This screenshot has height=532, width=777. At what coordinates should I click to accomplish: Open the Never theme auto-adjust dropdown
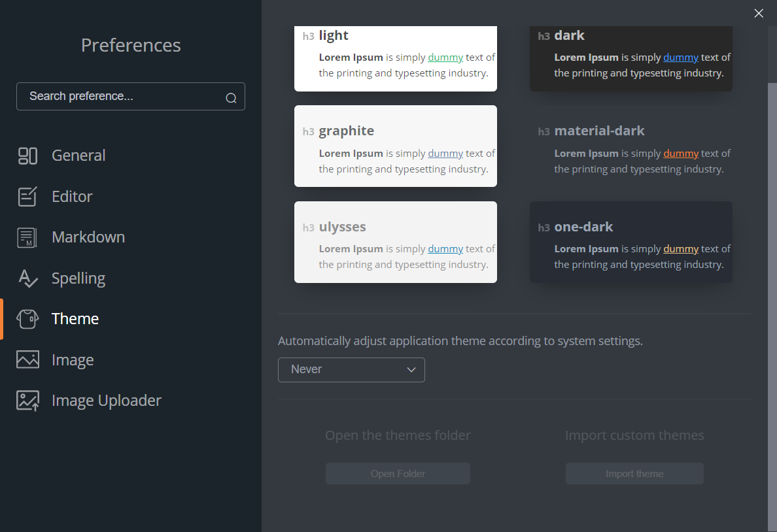pyautogui.click(x=351, y=370)
